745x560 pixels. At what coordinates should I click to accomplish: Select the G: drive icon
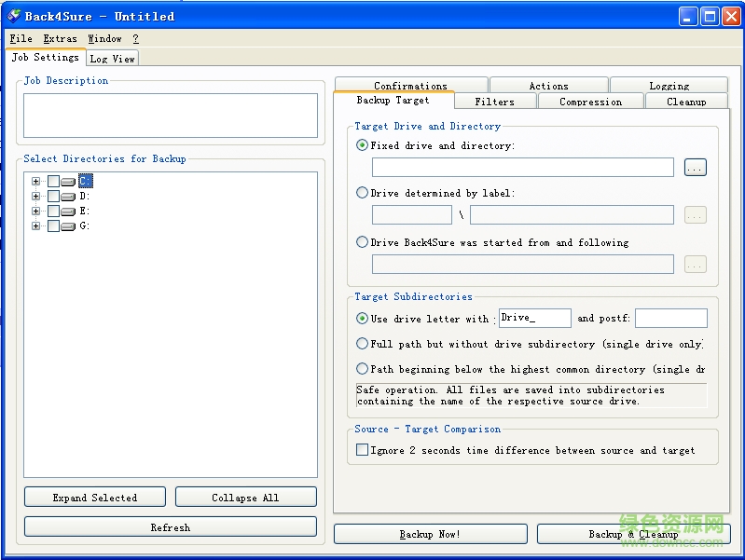click(x=68, y=226)
